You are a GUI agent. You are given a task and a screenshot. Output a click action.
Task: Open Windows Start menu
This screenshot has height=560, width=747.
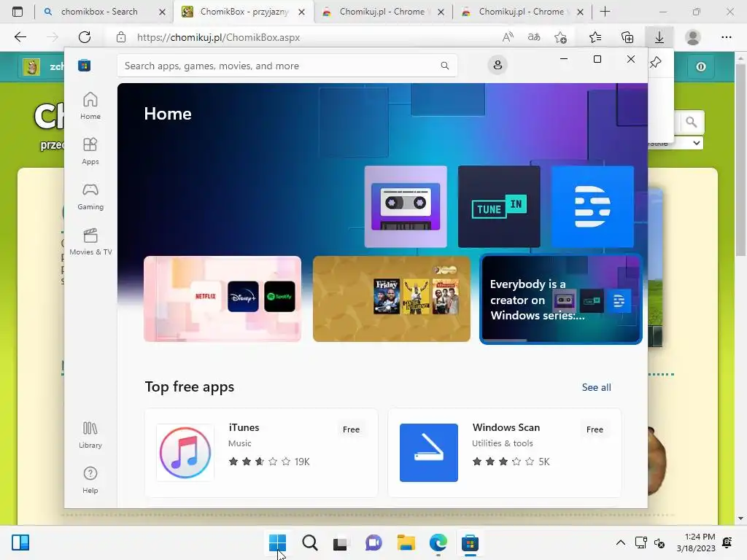click(x=277, y=542)
